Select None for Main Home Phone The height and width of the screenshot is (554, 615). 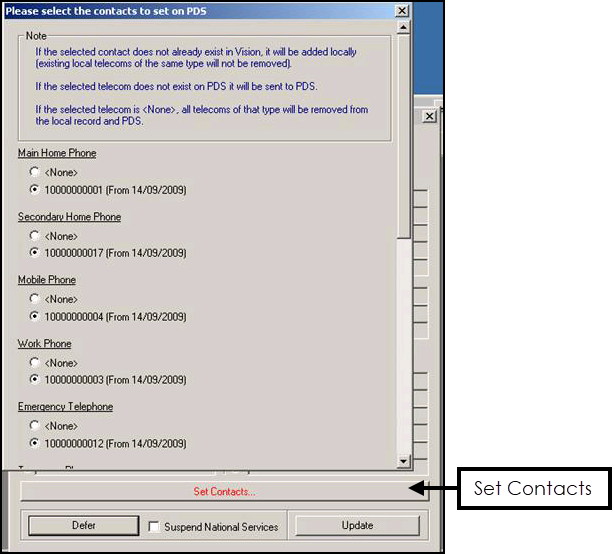click(35, 172)
